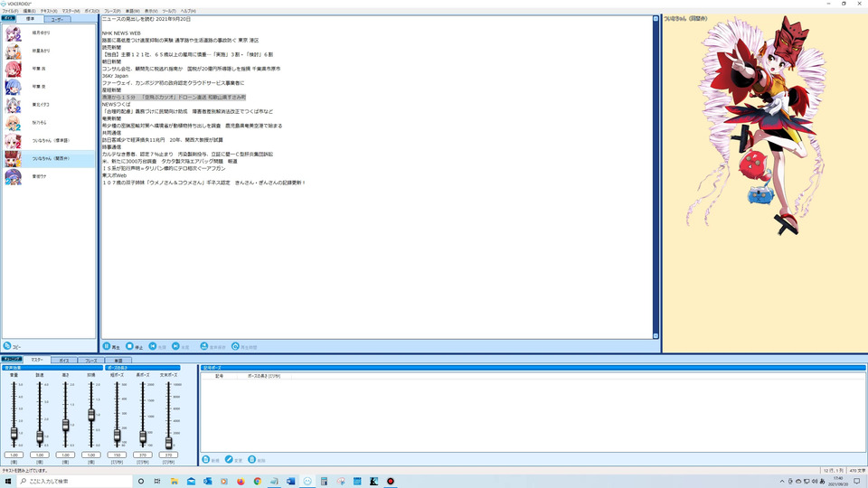Click the text editor scroll-down arrow
This screenshot has height=488, width=868.
point(656,336)
